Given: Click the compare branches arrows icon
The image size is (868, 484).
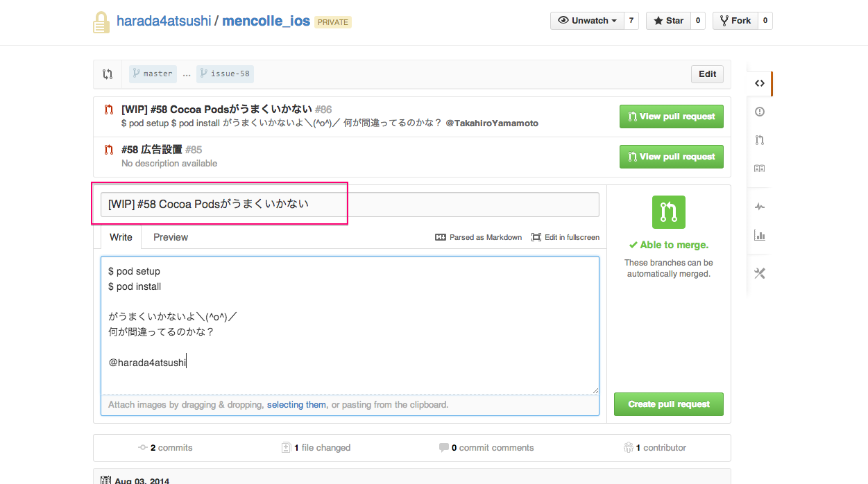Looking at the screenshot, I should [x=108, y=73].
